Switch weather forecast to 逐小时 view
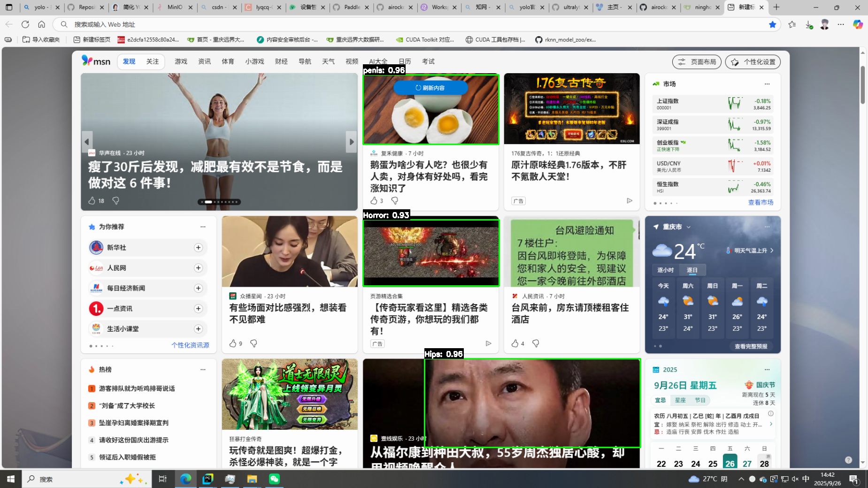Screen dimensions: 868x488 [x=665, y=270]
